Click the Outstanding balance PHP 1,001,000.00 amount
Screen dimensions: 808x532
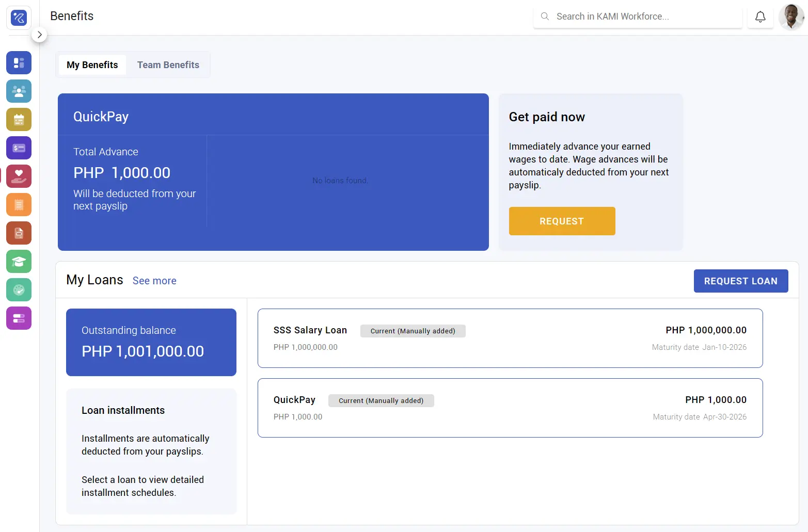pos(143,351)
